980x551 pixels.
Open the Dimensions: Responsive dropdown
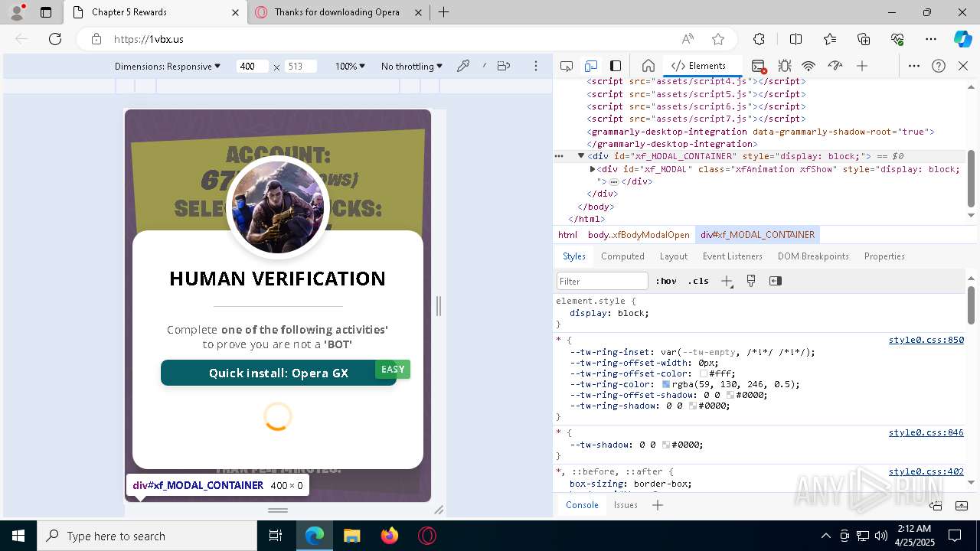[168, 67]
